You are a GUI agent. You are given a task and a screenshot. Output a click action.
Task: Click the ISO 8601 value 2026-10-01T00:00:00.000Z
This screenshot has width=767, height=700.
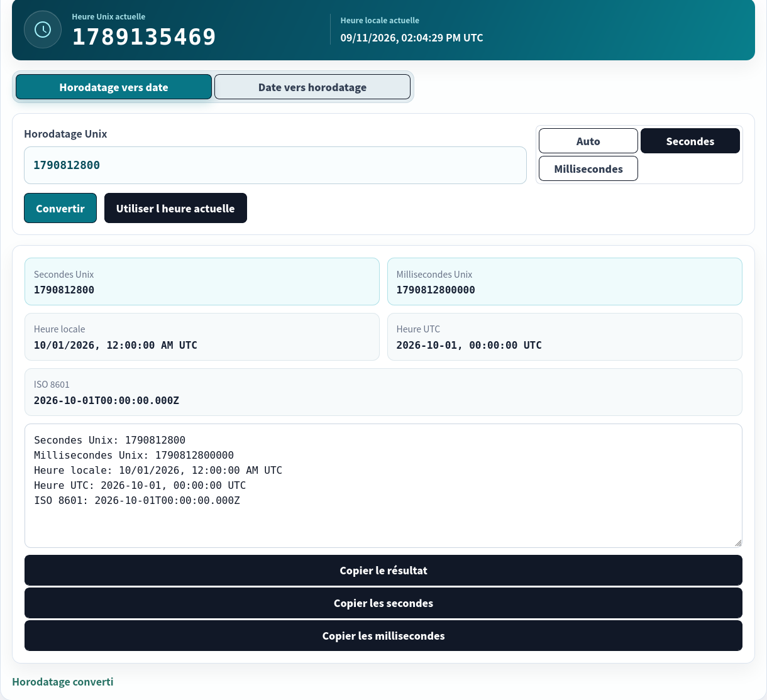click(x=106, y=400)
